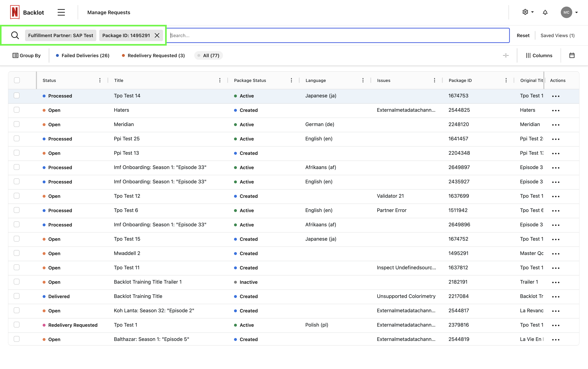588x369 pixels.
Task: Select the Meridian row checkbox
Action: pyautogui.click(x=17, y=124)
